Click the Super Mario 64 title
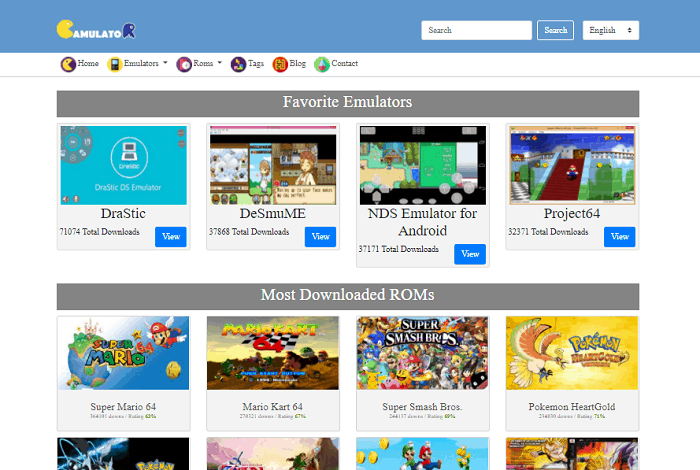700x470 pixels. click(x=123, y=407)
